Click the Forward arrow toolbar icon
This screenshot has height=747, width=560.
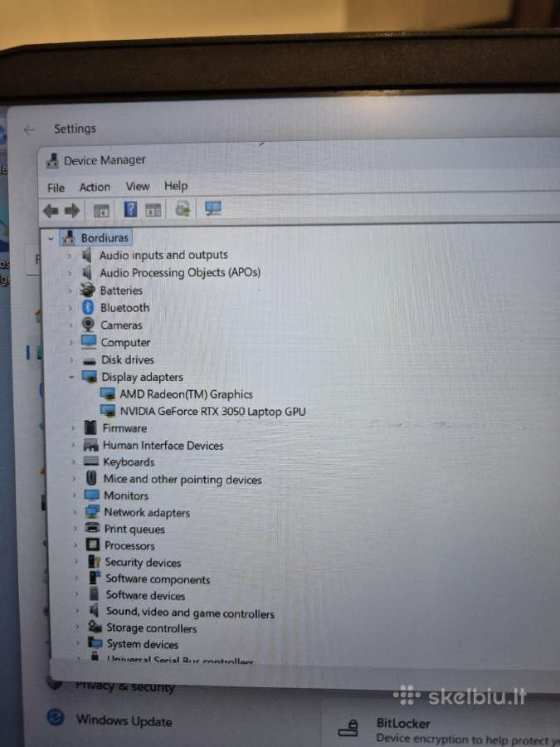point(72,210)
